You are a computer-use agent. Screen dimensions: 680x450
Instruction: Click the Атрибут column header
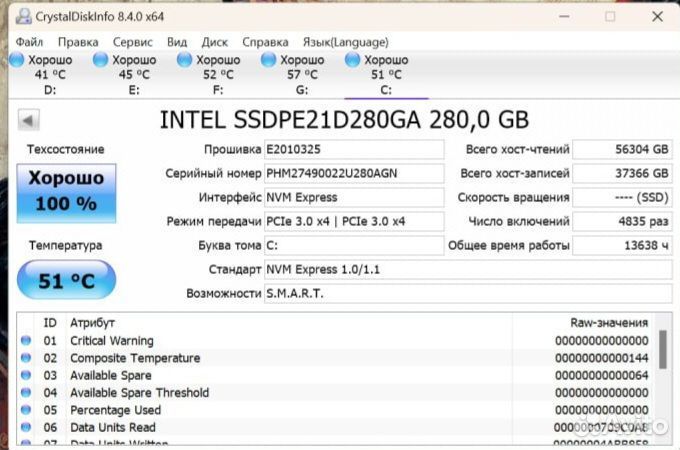pos(92,323)
